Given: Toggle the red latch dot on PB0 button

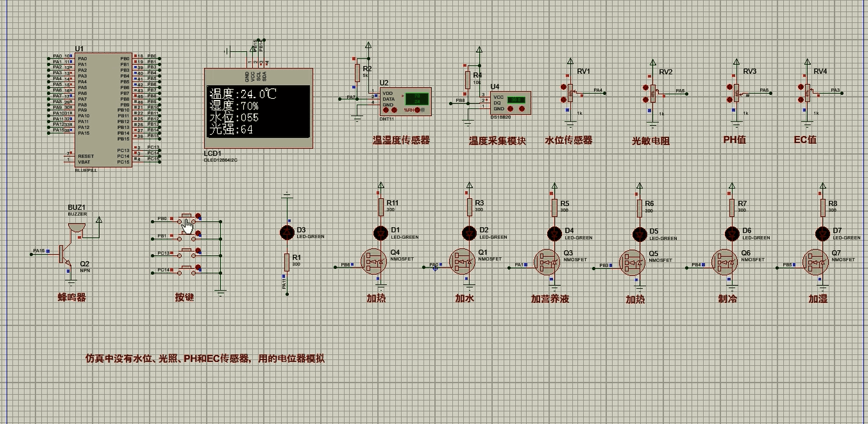Looking at the screenshot, I should coord(198,216).
